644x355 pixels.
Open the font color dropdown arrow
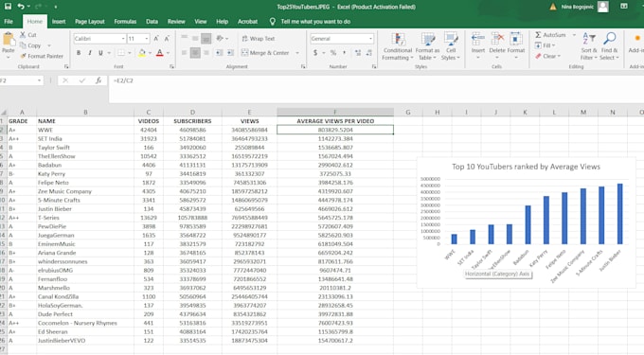pyautogui.click(x=168, y=52)
